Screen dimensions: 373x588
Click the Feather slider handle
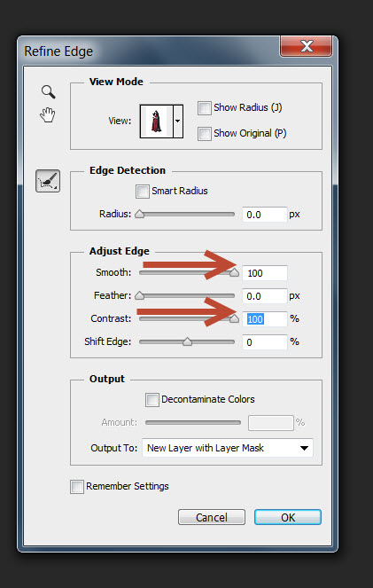[x=139, y=295]
